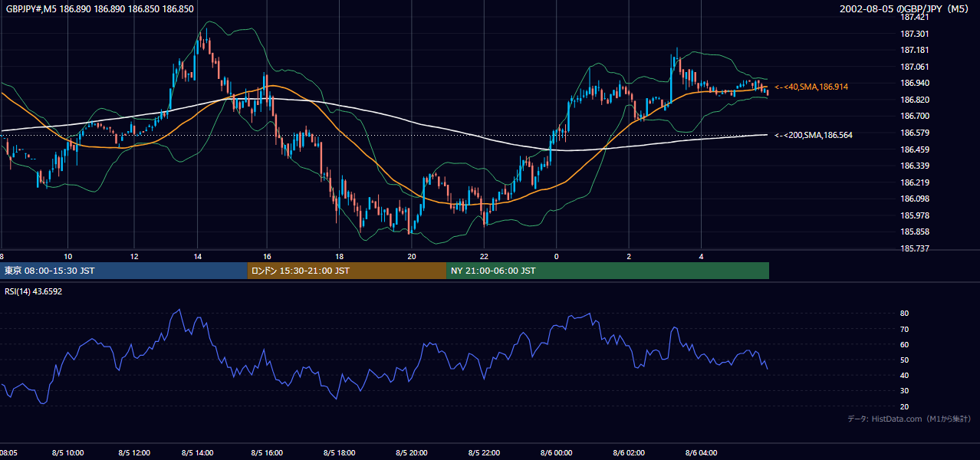Click hour 0 on the price chart time axis
980x460 pixels.
click(x=556, y=256)
